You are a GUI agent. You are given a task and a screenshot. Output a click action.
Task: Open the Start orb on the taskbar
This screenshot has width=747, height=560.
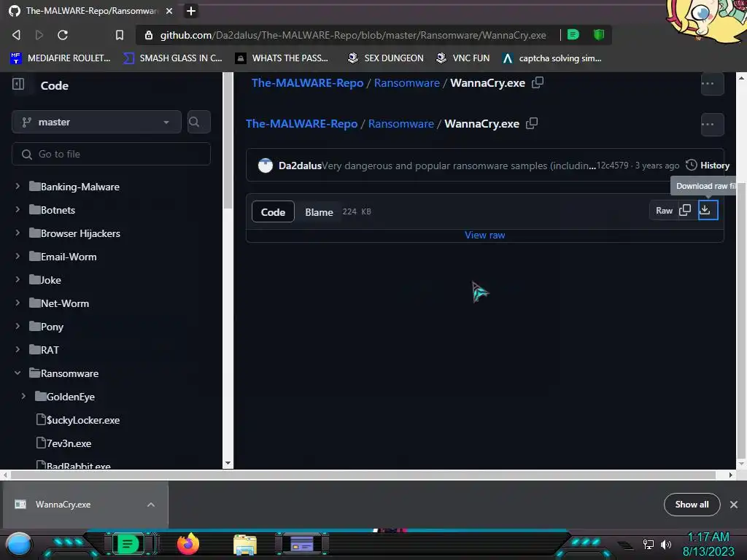19,544
